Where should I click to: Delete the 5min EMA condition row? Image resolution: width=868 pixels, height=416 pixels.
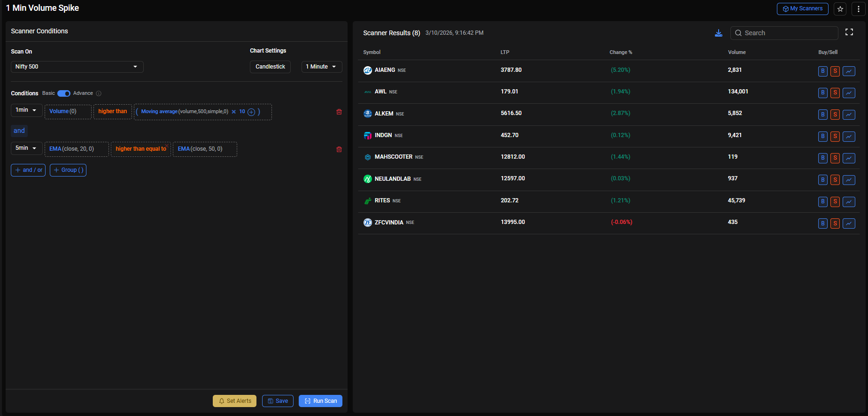pyautogui.click(x=339, y=149)
